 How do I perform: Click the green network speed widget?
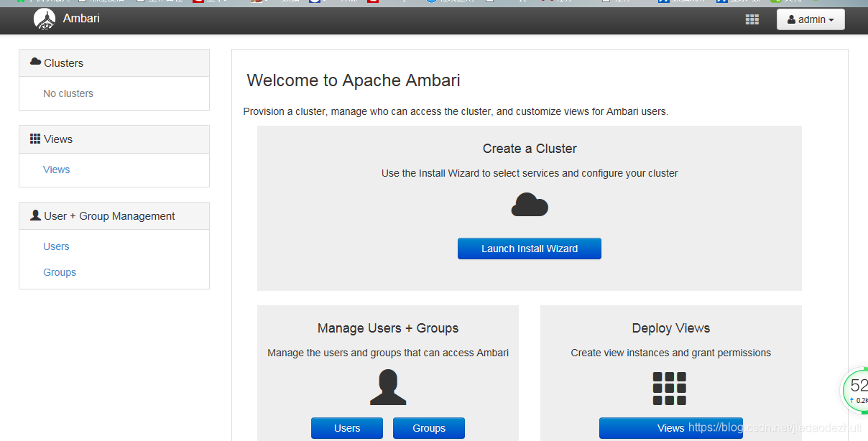(857, 391)
